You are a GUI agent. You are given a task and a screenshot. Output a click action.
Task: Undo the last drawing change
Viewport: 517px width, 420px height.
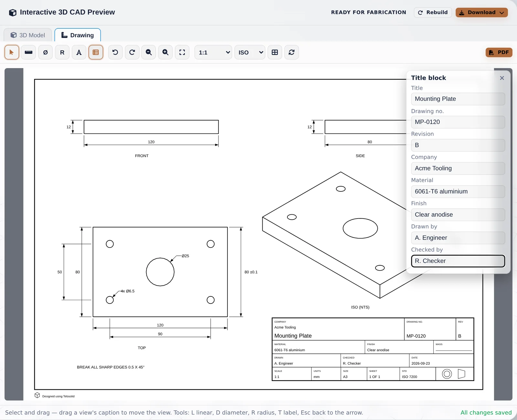[x=115, y=52]
